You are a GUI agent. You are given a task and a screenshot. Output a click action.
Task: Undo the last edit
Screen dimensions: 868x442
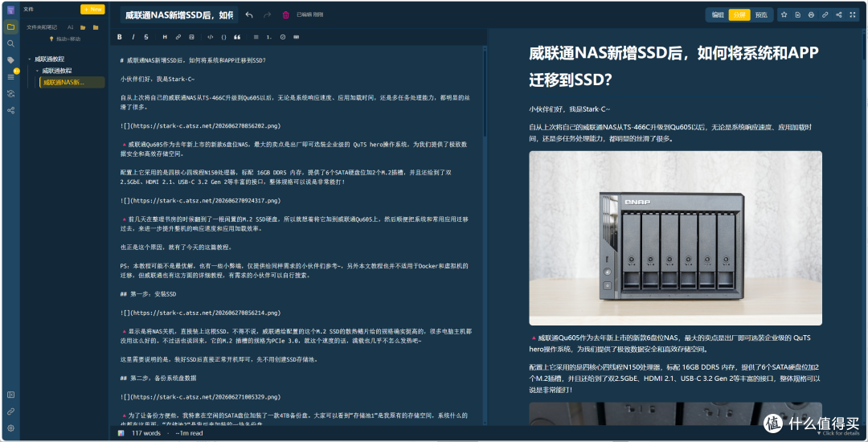[249, 15]
